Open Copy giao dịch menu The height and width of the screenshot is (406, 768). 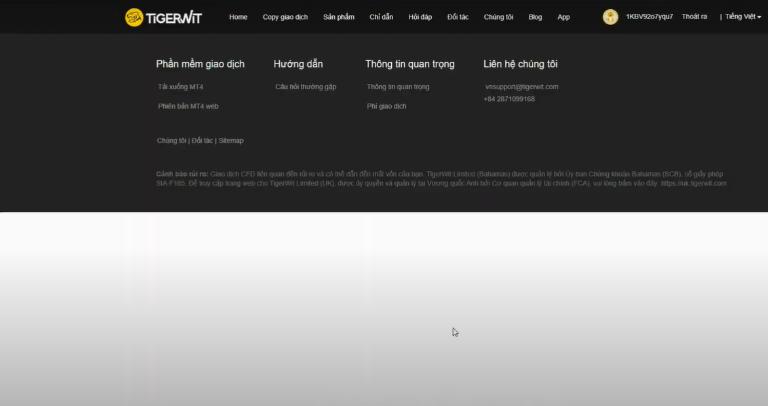[285, 17]
